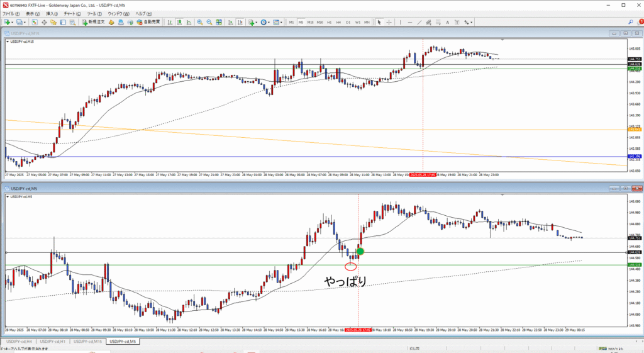Switch chart to line chart mode
This screenshot has width=644, height=353.
(x=189, y=22)
